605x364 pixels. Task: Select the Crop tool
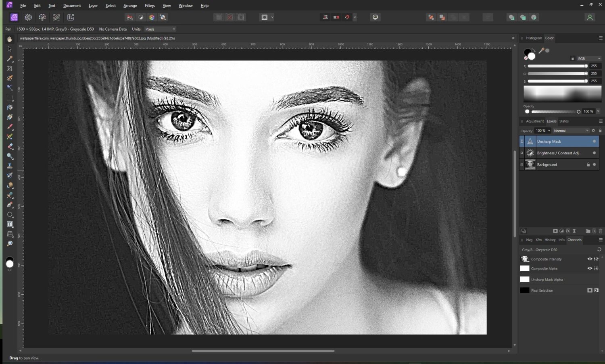pyautogui.click(x=10, y=68)
